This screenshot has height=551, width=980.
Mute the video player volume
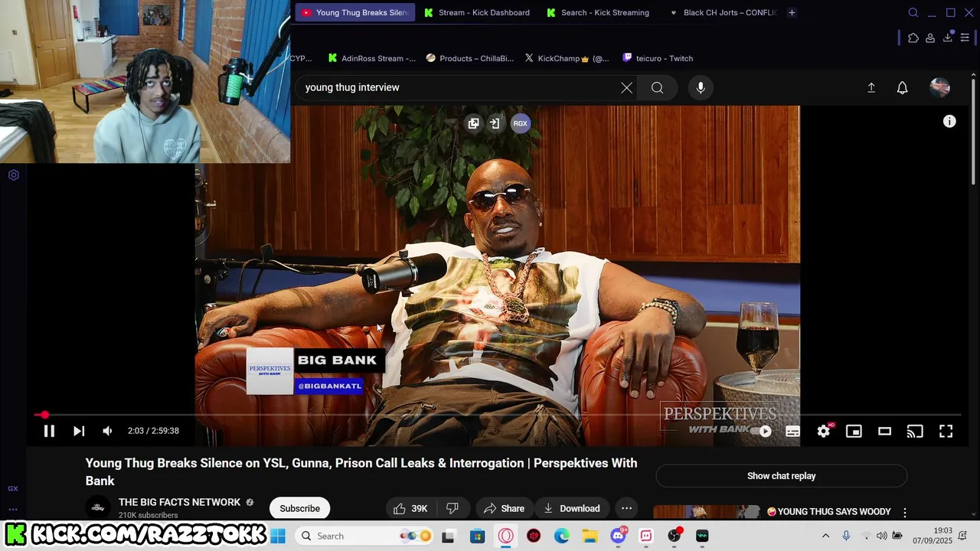click(x=107, y=431)
